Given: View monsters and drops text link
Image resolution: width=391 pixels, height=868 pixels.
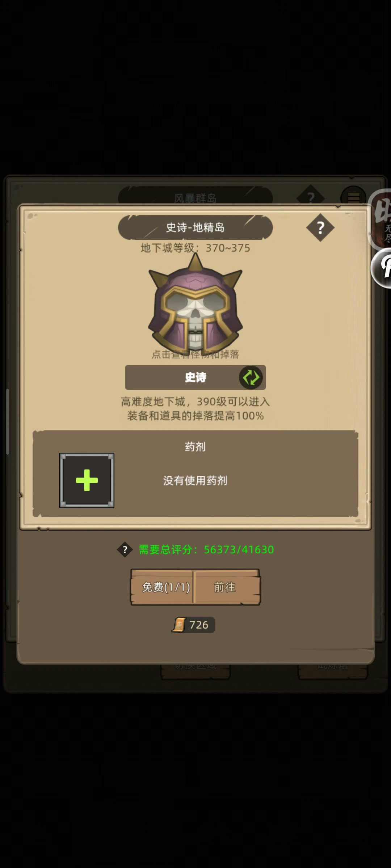Looking at the screenshot, I should (x=195, y=354).
